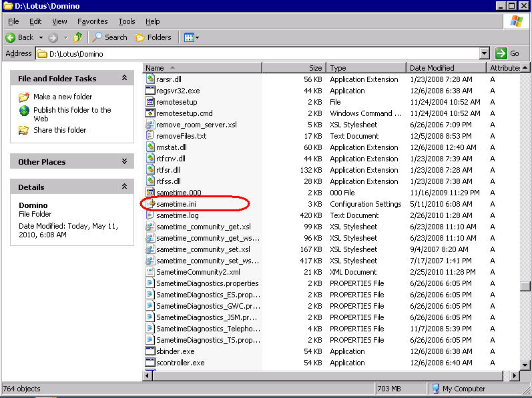This screenshot has width=532, height=398.
Task: Click the Up one level folder icon
Action: [77, 37]
